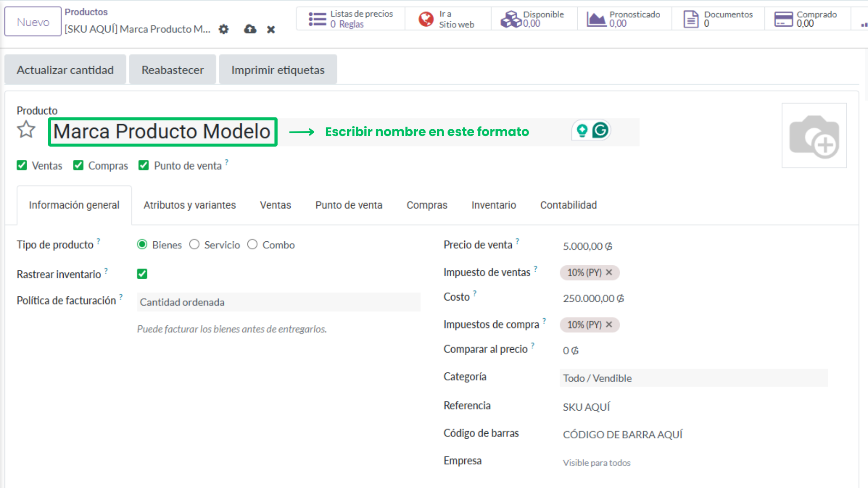868x488 pixels.
Task: Add a product image via the camera placeholder
Action: 814,136
